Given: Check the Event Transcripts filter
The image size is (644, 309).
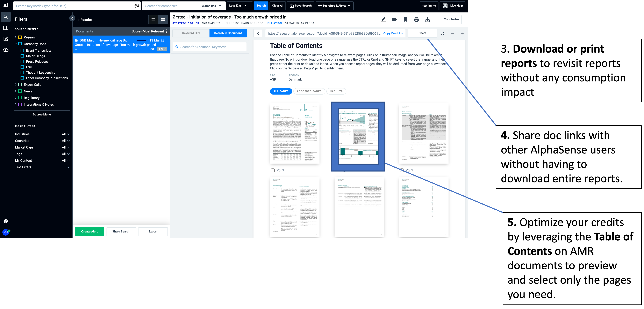Looking at the screenshot, I should click(x=22, y=51).
